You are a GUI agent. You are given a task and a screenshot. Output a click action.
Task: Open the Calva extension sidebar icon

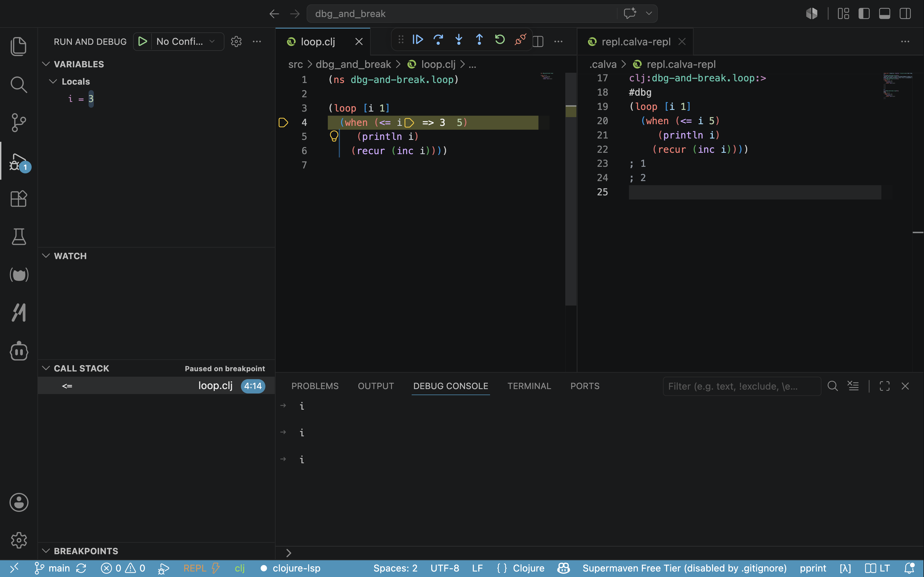pos(19,275)
